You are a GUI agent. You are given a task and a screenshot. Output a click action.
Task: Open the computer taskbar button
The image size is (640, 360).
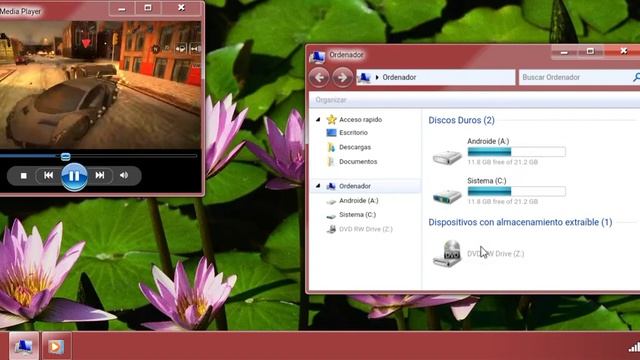pyautogui.click(x=24, y=347)
